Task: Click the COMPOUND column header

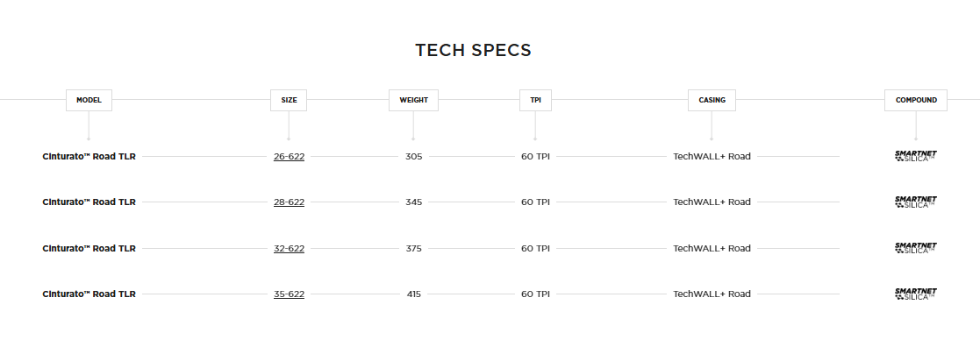Action: point(916,100)
